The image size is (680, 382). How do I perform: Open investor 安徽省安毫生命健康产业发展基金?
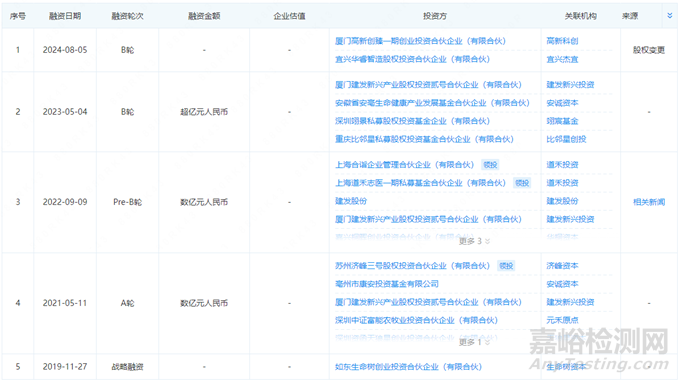coord(432,103)
